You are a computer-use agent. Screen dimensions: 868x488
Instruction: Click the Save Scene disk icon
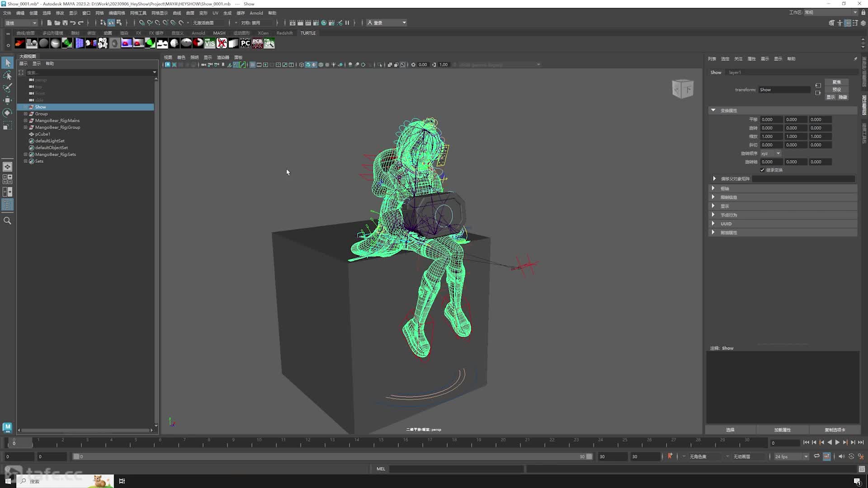pyautogui.click(x=65, y=23)
